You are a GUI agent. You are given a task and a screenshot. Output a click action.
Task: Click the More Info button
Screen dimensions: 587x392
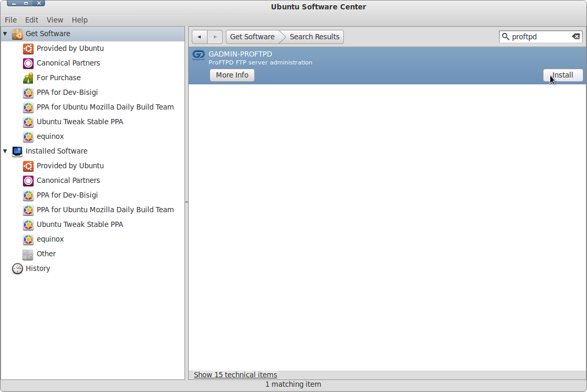(232, 75)
